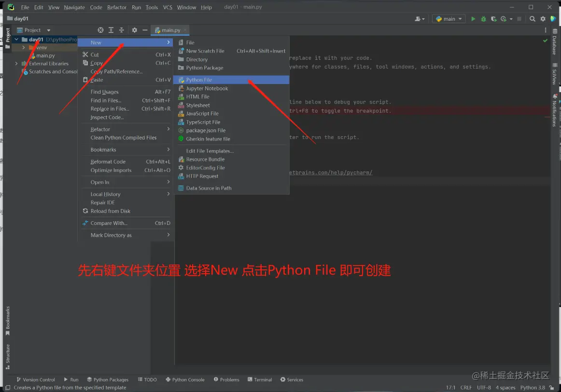Screen dimensions: 561x392
Task: Click 4 spaces indent setting in status bar
Action: click(505, 388)
